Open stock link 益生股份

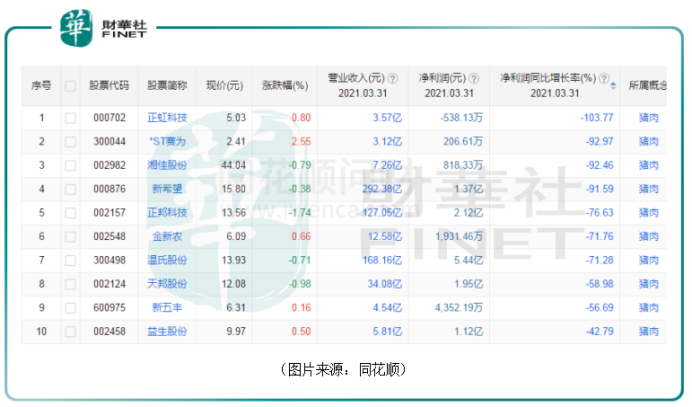tap(167, 332)
